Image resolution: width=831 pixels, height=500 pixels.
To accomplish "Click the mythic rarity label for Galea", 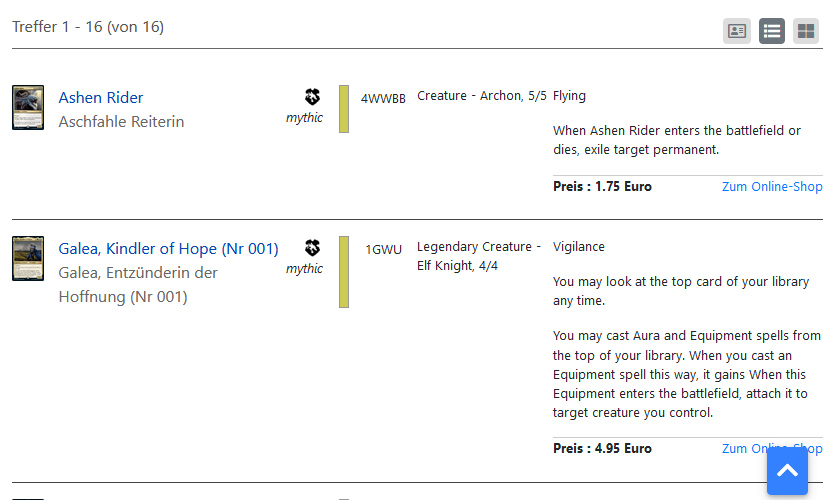I will [304, 269].
